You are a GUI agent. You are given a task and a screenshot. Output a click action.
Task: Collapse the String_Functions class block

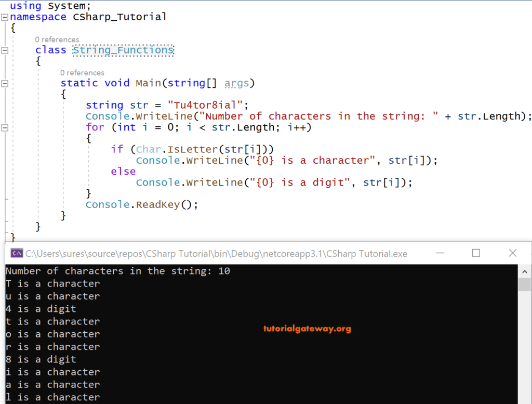[4, 50]
